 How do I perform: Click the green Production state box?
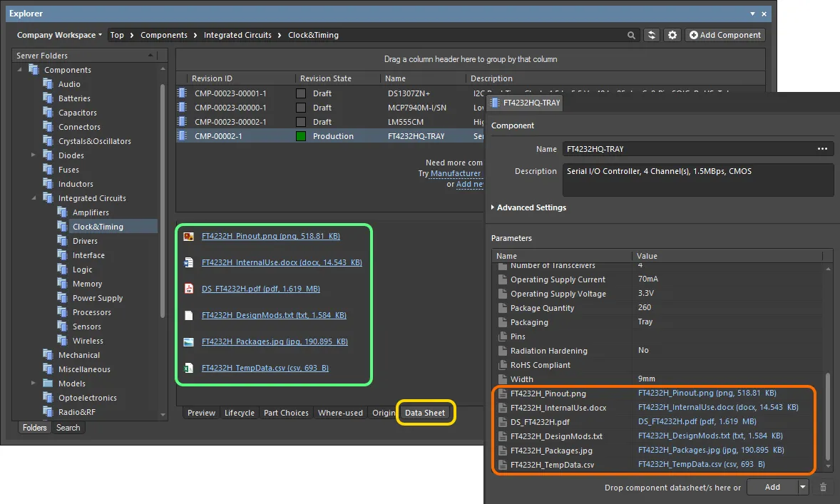[301, 136]
